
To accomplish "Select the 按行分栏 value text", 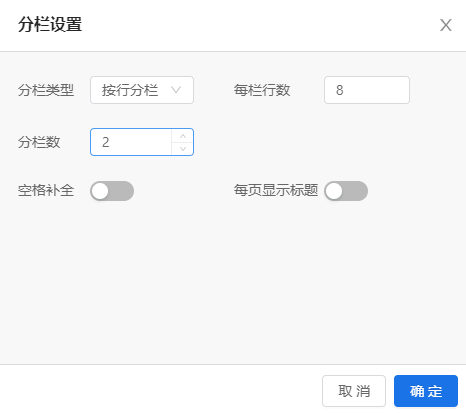I will 130,90.
